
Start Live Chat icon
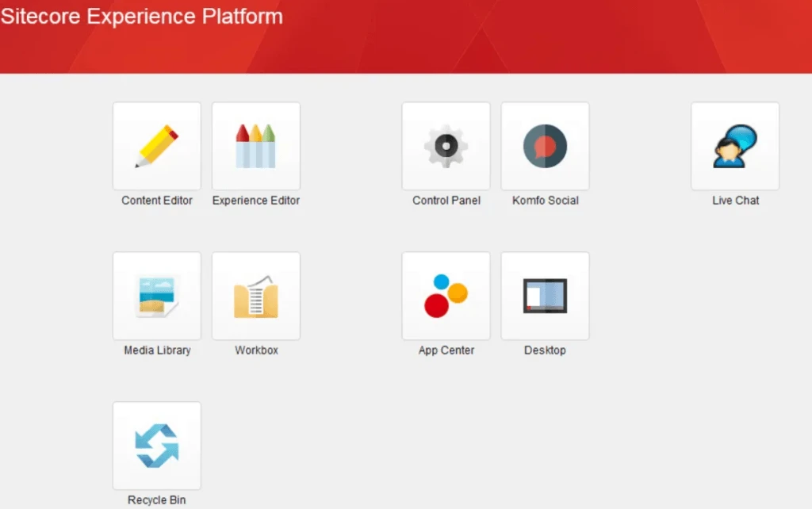(x=735, y=146)
